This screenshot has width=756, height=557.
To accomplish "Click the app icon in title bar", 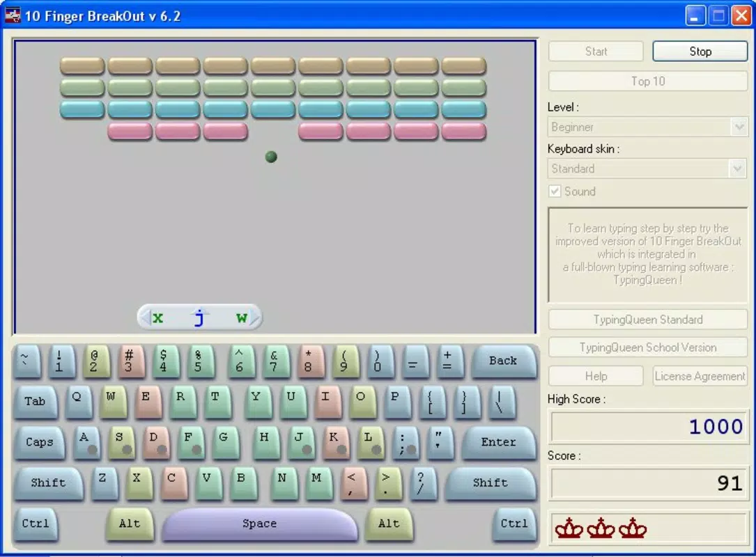I will pyautogui.click(x=13, y=16).
